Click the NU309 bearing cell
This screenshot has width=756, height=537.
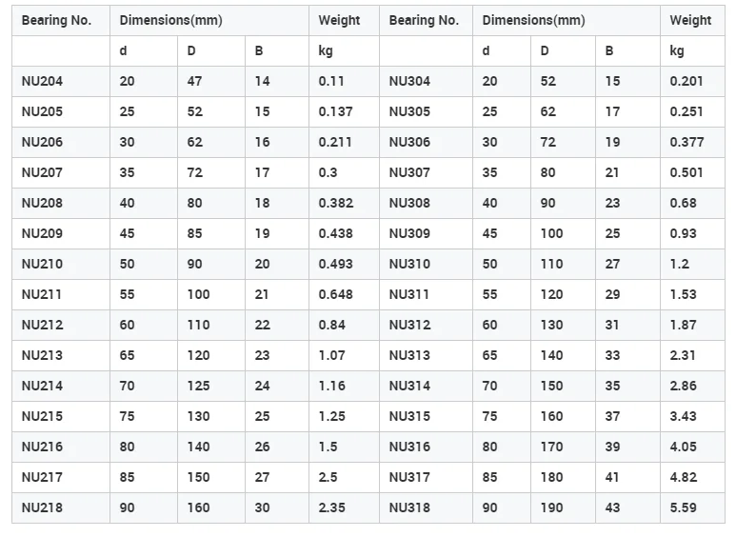click(x=409, y=234)
